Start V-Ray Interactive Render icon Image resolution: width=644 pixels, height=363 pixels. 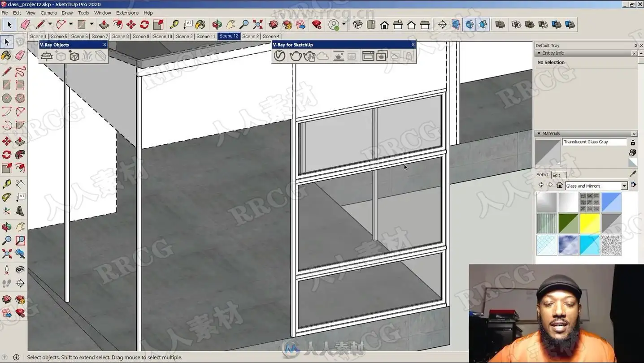309,56
